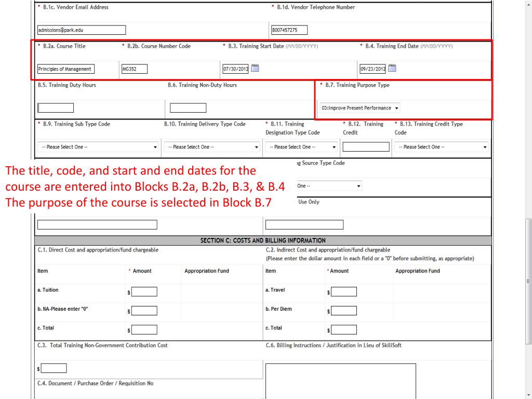Open Training Designation Type Code dropdown
The width and height of the screenshot is (532, 399).
point(301,147)
